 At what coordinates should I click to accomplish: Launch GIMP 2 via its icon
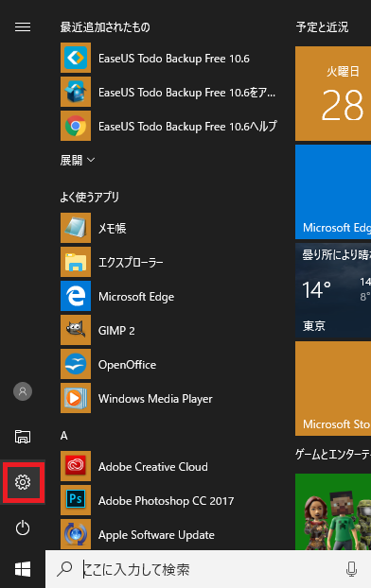point(76,330)
